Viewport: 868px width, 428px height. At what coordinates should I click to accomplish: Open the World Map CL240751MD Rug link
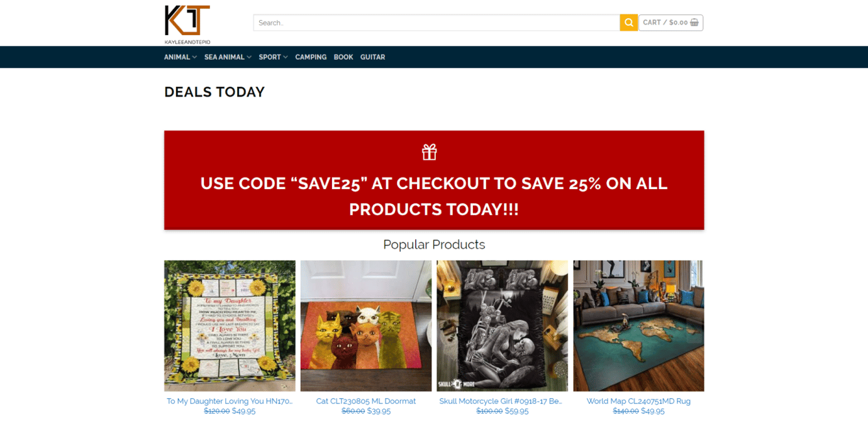point(638,400)
